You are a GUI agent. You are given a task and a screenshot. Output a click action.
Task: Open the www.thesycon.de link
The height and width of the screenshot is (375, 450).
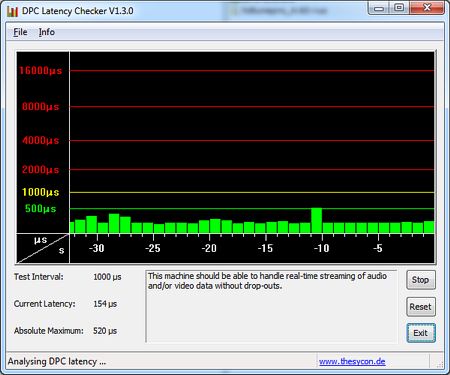coord(352,362)
